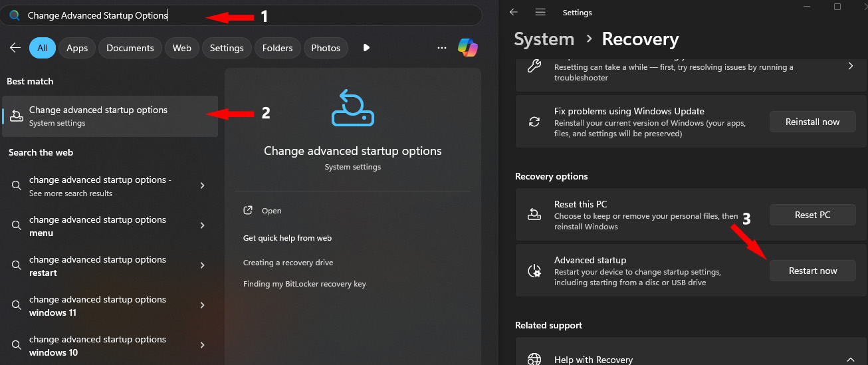This screenshot has height=365, width=868.
Task: Select the Photos filter tab
Action: point(326,48)
